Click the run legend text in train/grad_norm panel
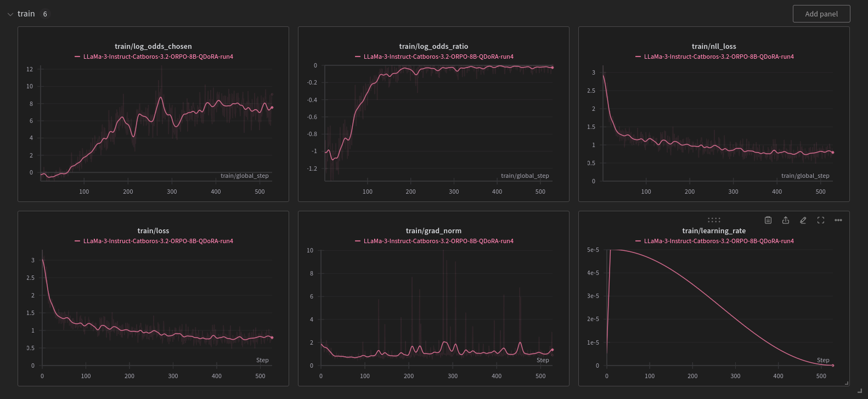This screenshot has height=399, width=868. tap(438, 241)
